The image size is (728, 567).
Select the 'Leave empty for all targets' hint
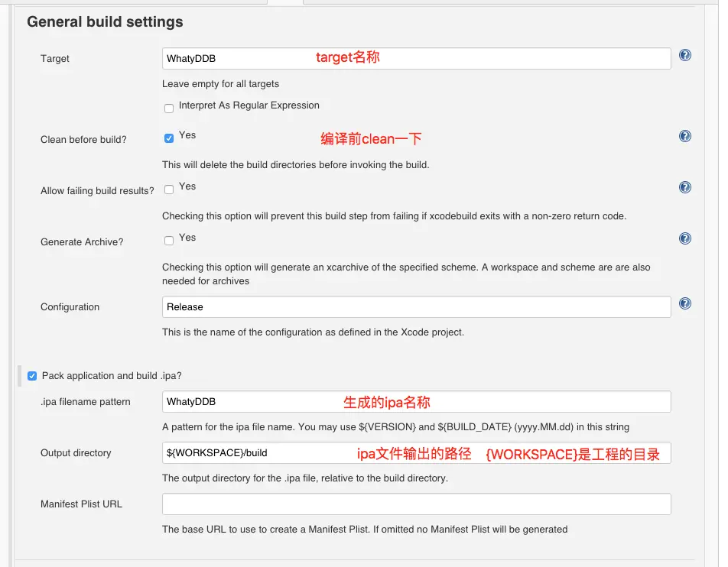point(220,84)
